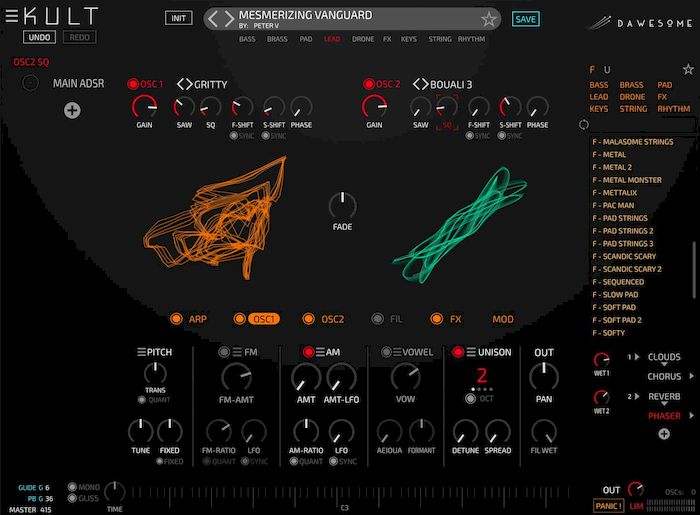
Task: Select the OSC1 tab
Action: pos(263,319)
